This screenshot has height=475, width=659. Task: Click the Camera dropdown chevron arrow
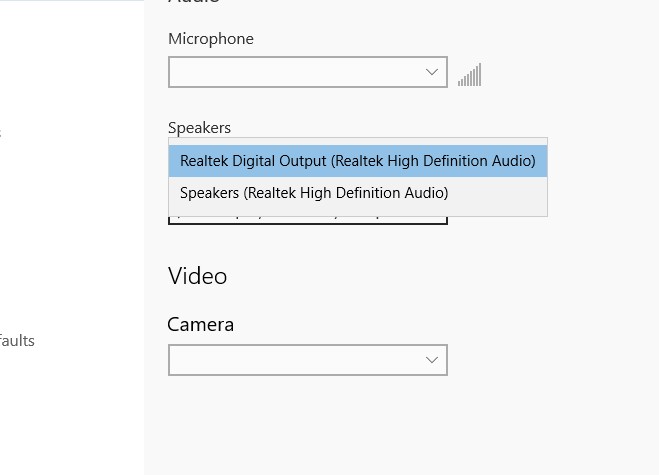click(432, 360)
